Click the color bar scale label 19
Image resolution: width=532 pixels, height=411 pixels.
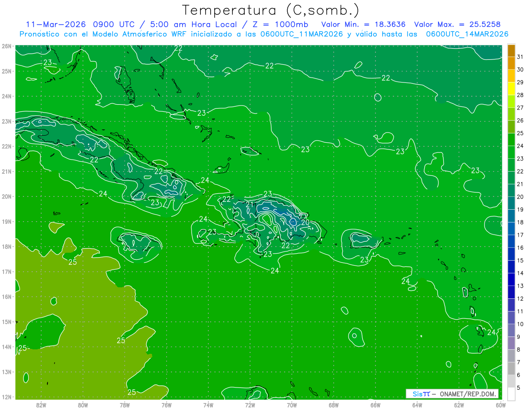click(520, 210)
